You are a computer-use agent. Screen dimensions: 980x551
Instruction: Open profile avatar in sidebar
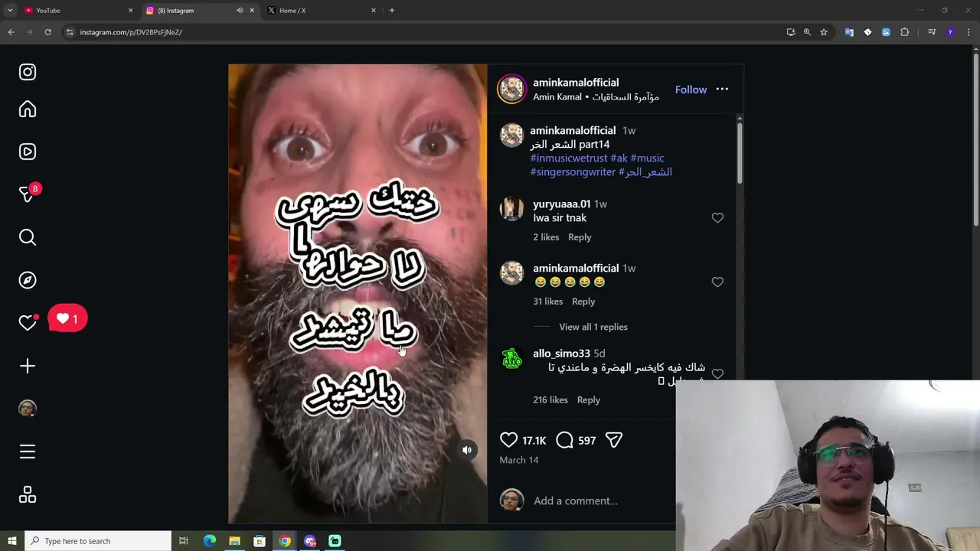click(28, 409)
